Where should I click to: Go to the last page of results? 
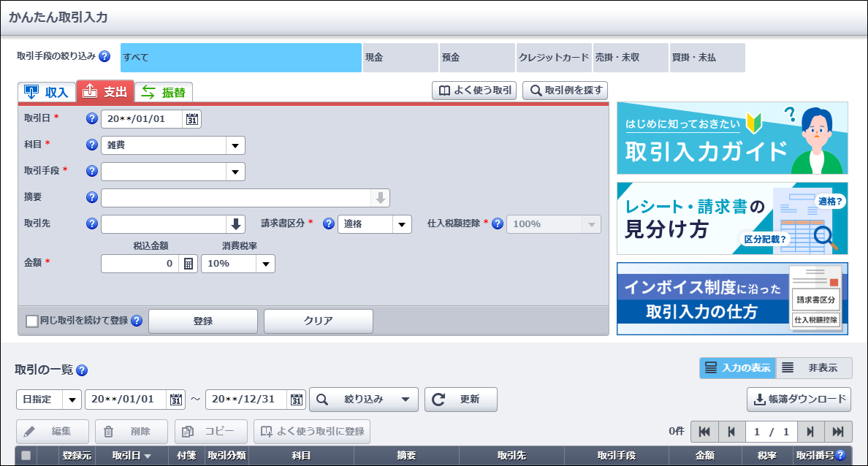[x=838, y=432]
